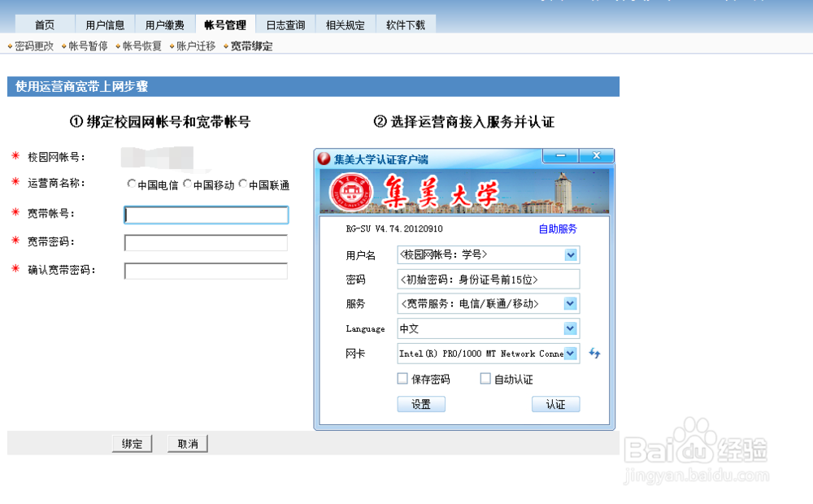This screenshot has height=504, width=813.
Task: Enable the 自动认证 checkbox
Action: (x=485, y=378)
